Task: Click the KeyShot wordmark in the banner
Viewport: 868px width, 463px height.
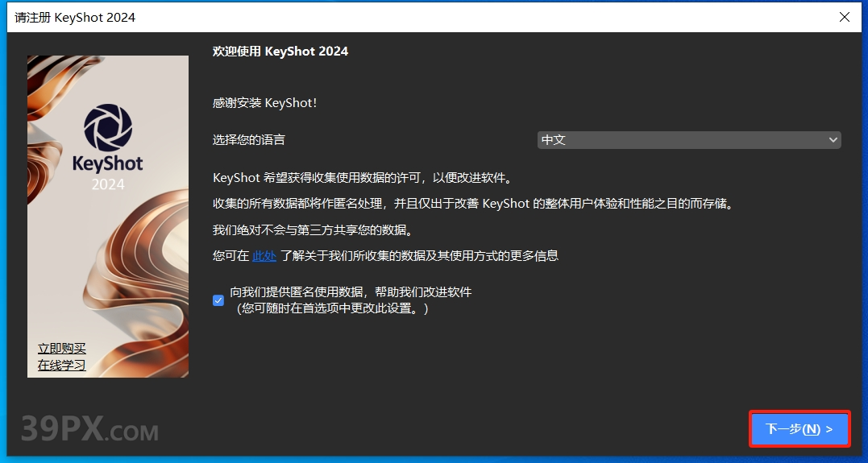Action: click(108, 163)
